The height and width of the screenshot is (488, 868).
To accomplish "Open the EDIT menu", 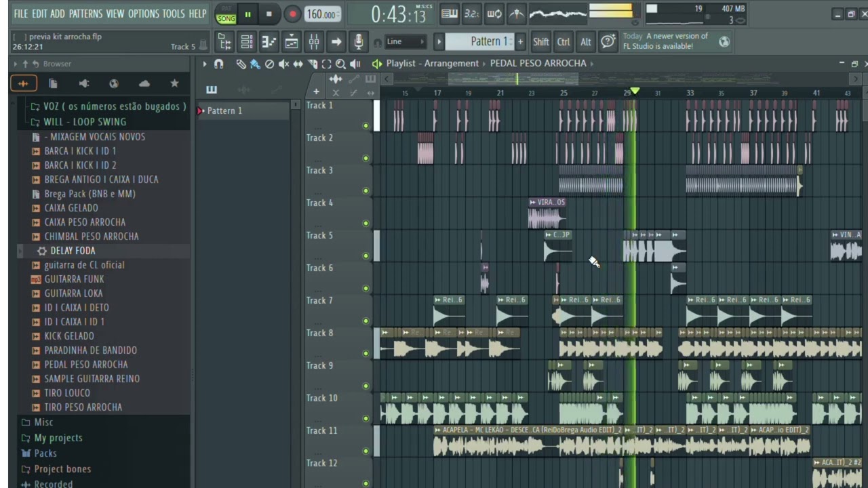I will pos(39,14).
